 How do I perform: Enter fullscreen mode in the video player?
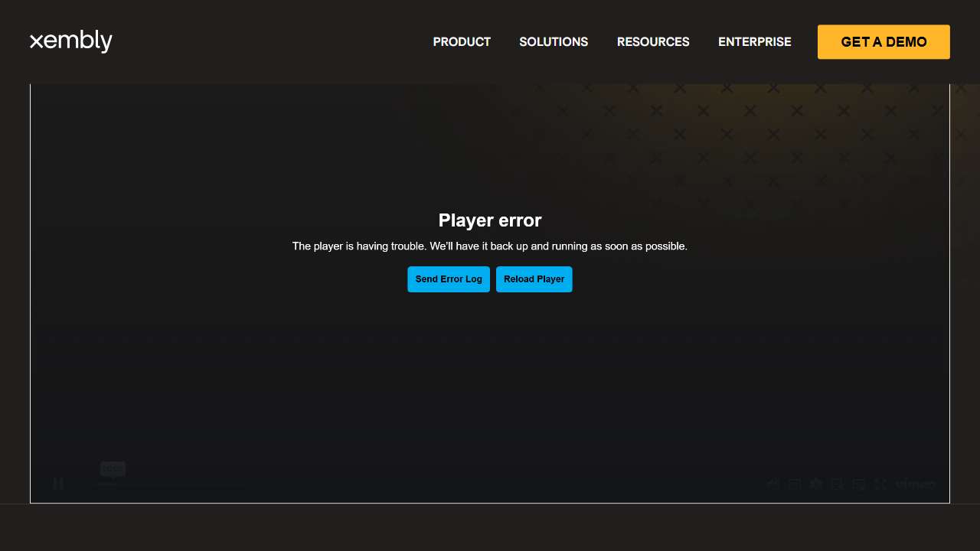click(880, 484)
